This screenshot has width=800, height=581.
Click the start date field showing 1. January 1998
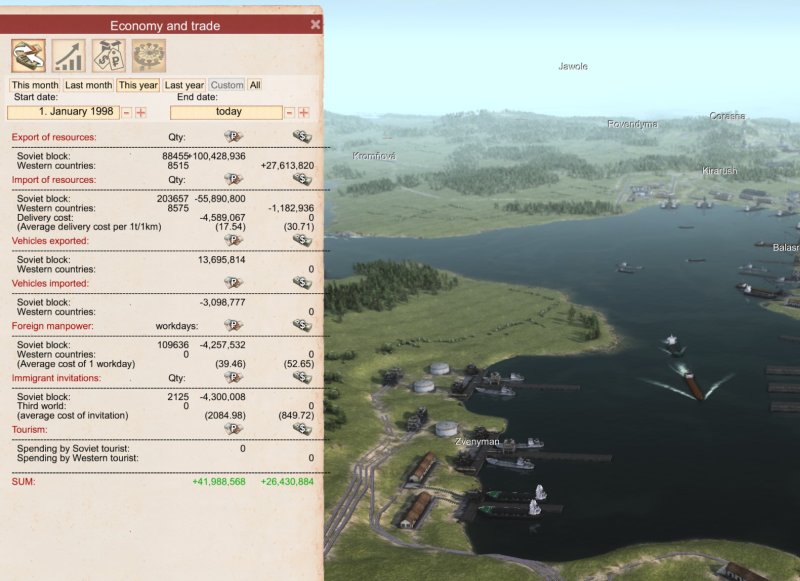65,112
